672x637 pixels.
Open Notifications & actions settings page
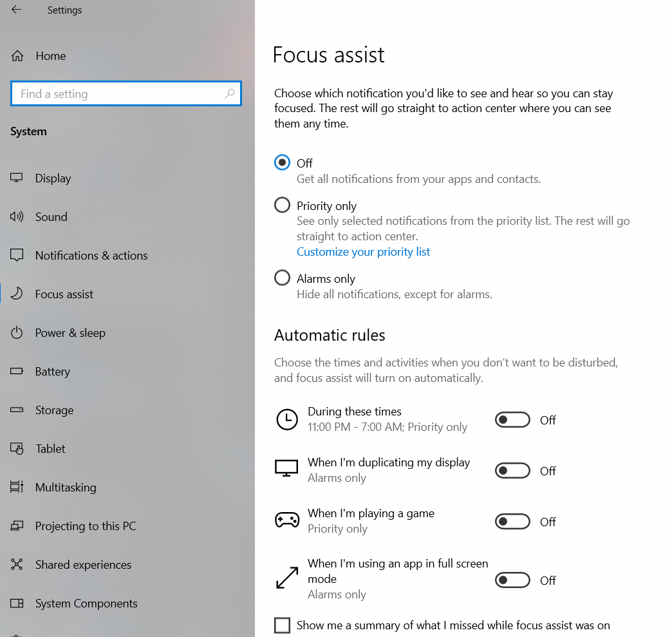[91, 256]
